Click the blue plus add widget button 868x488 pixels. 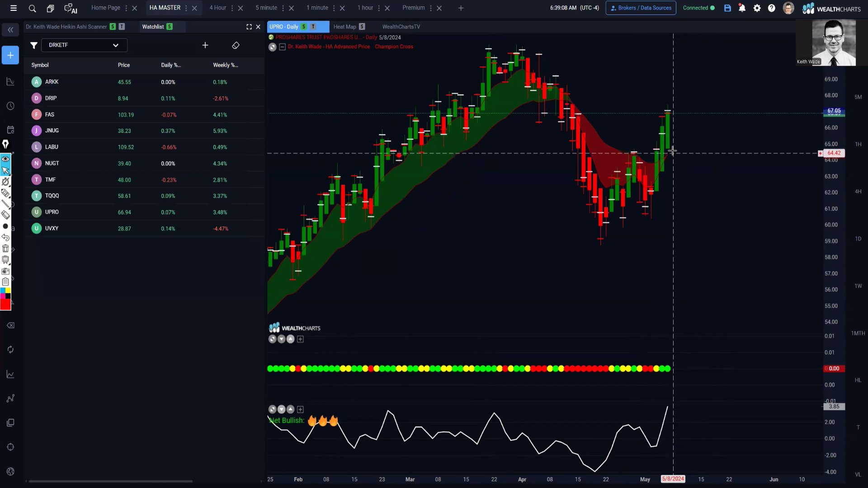point(10,55)
